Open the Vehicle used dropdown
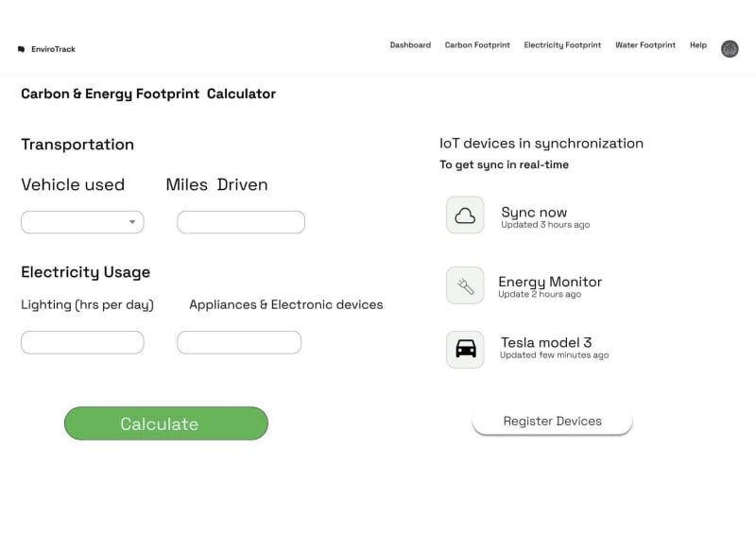 click(x=82, y=222)
